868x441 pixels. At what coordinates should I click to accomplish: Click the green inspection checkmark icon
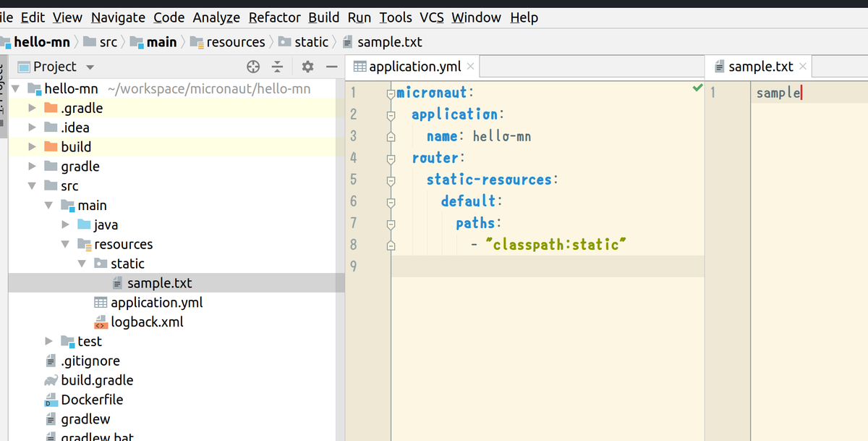697,88
